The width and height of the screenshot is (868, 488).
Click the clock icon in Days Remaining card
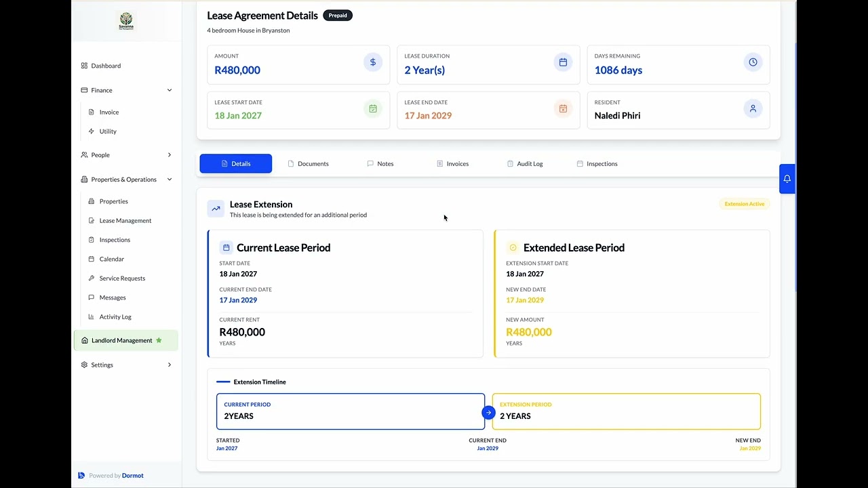click(x=753, y=62)
